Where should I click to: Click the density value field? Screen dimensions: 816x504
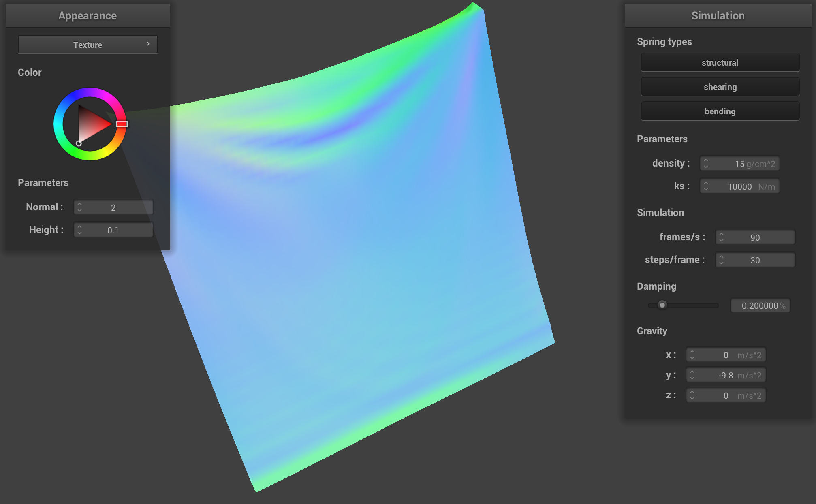click(x=740, y=164)
